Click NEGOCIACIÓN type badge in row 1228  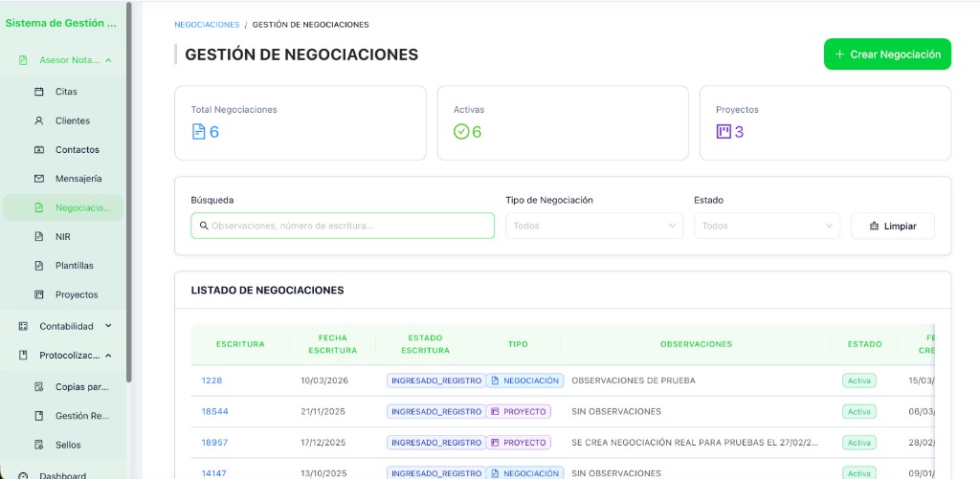(525, 381)
